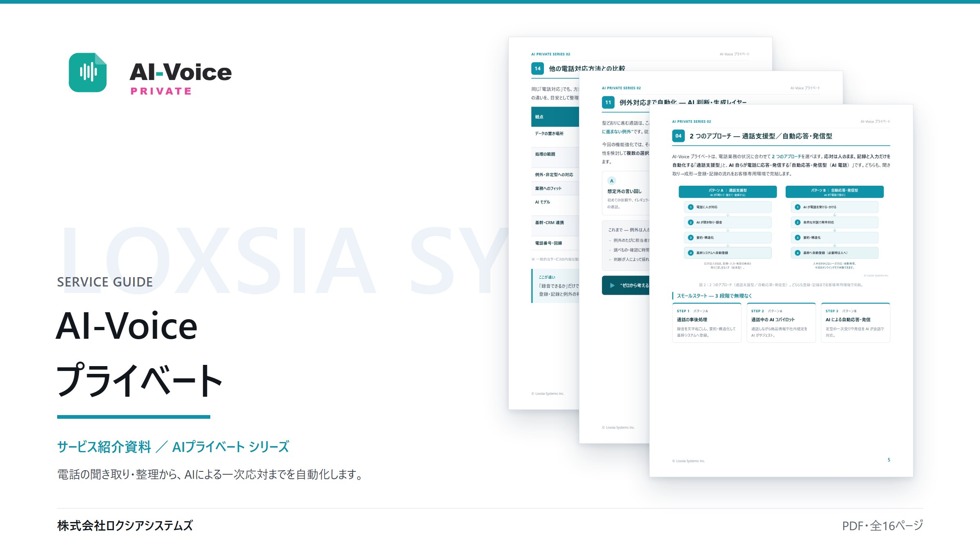Click the "AI-Voice PRIVATE" wordmark logo

[x=180, y=78]
